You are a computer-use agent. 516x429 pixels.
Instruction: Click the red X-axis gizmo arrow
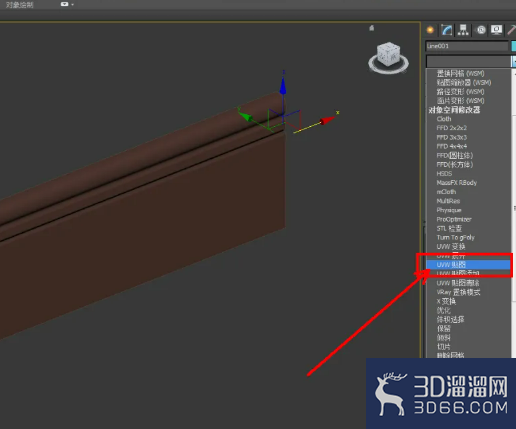(327, 120)
